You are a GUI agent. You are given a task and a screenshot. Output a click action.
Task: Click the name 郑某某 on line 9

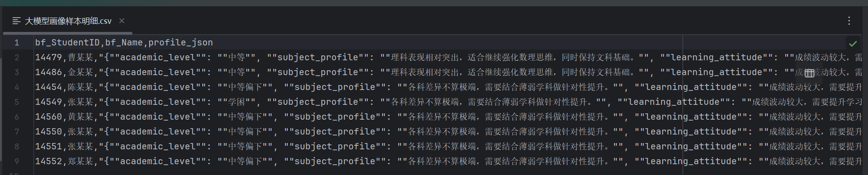tap(80, 161)
